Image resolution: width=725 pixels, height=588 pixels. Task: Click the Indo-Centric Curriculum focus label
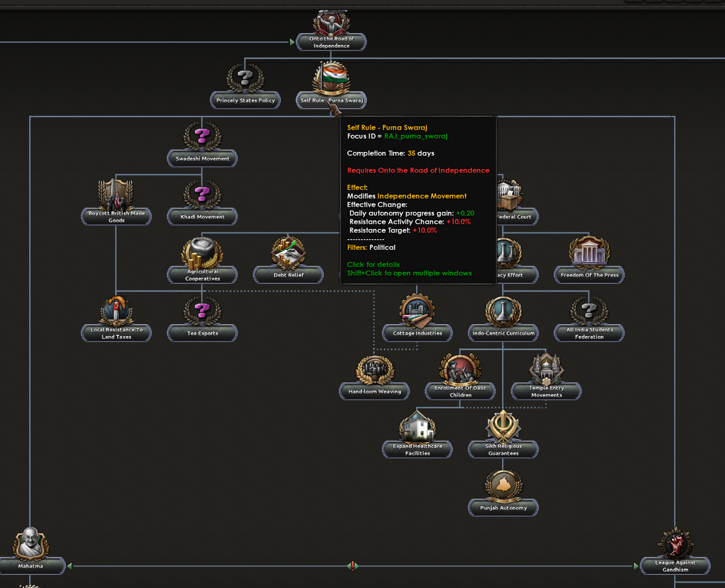[x=503, y=333]
